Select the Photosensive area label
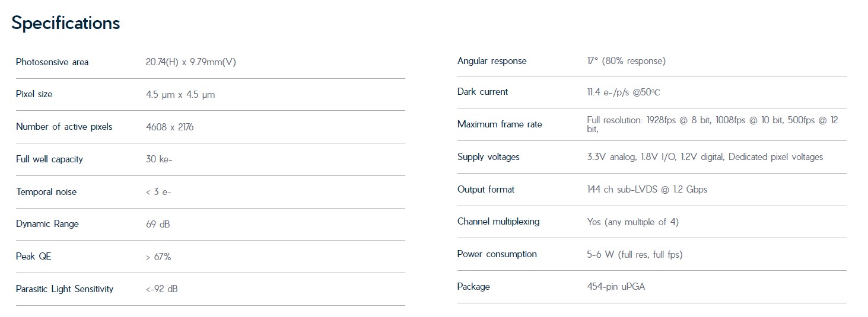868x317 pixels. pyautogui.click(x=52, y=62)
